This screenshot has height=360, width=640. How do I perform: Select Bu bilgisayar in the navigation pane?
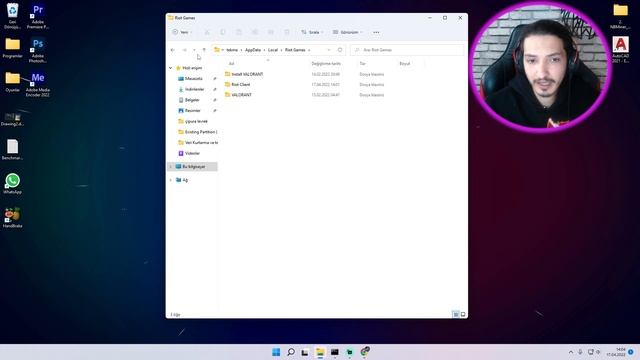(193, 167)
